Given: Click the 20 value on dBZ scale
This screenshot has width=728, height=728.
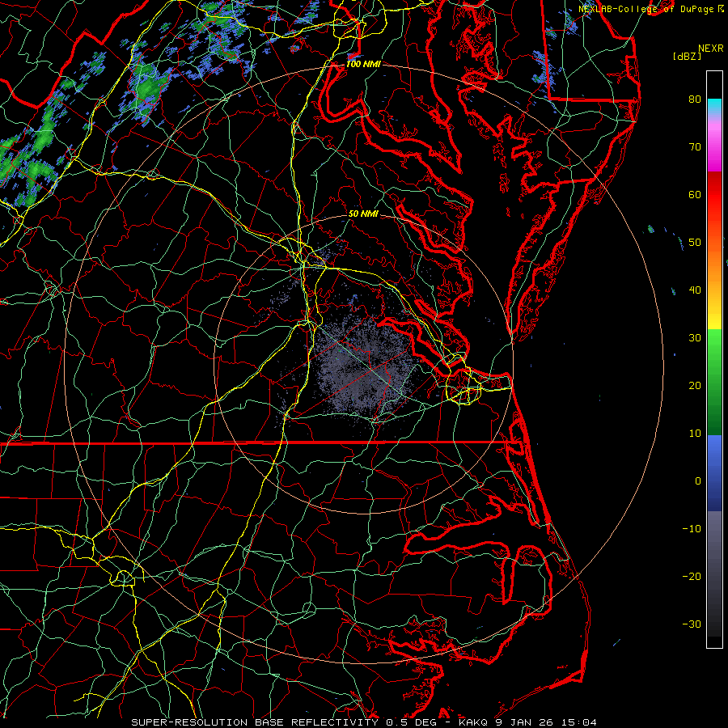Looking at the screenshot, I should tap(695, 386).
